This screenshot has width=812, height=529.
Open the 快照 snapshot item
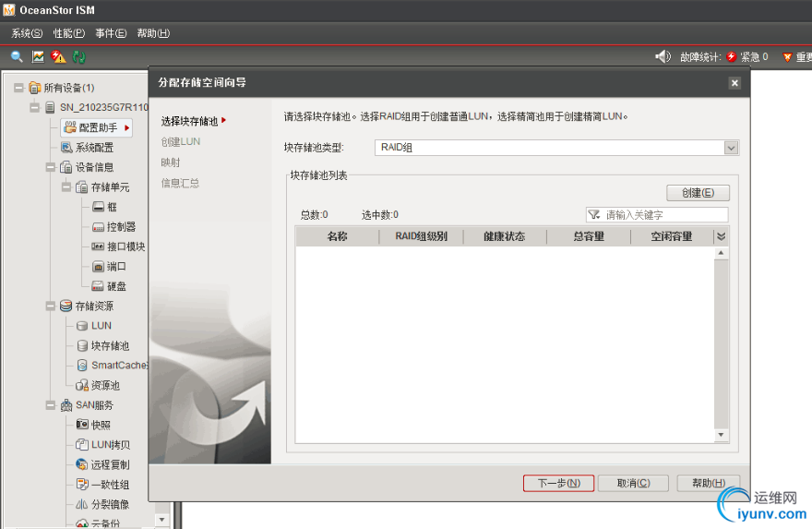[x=93, y=425]
